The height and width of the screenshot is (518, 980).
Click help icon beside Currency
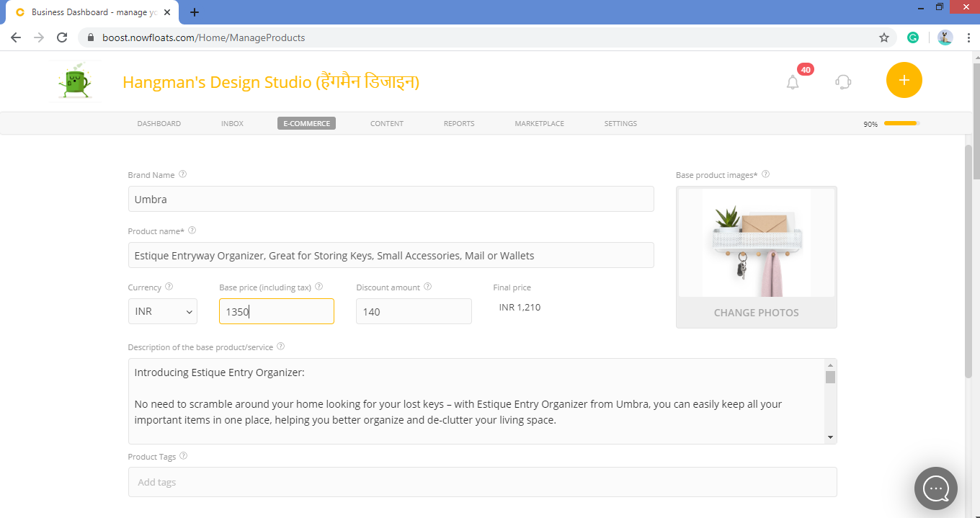tap(169, 287)
